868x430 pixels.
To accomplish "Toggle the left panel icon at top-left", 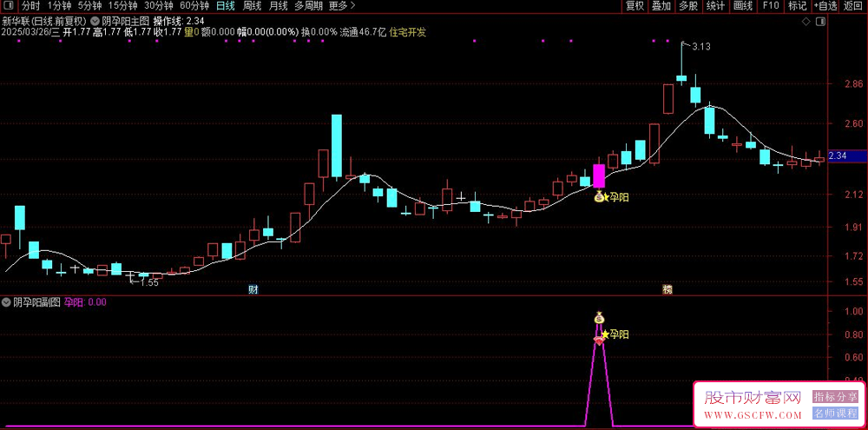I will 8,6.
